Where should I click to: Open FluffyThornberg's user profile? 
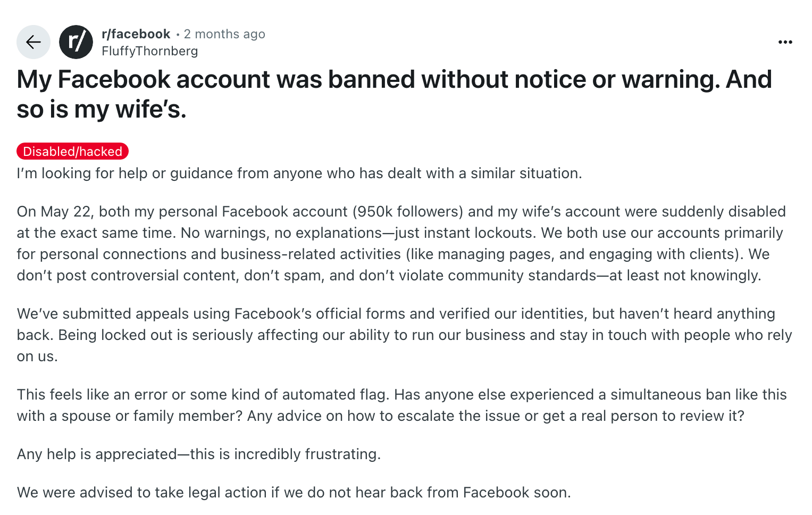150,51
